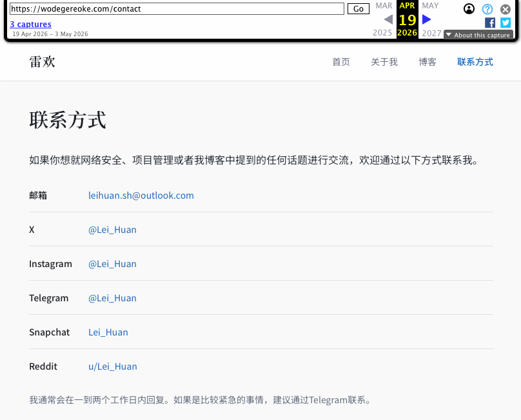Close the Wayback toolbar with the X icon
The height and width of the screenshot is (420, 521).
(x=506, y=9)
